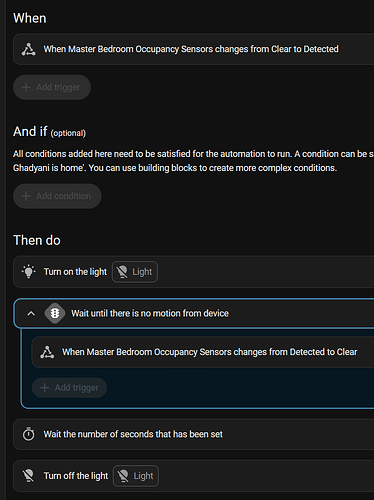Click the Add condition button
This screenshot has width=374, height=500.
pos(57,196)
